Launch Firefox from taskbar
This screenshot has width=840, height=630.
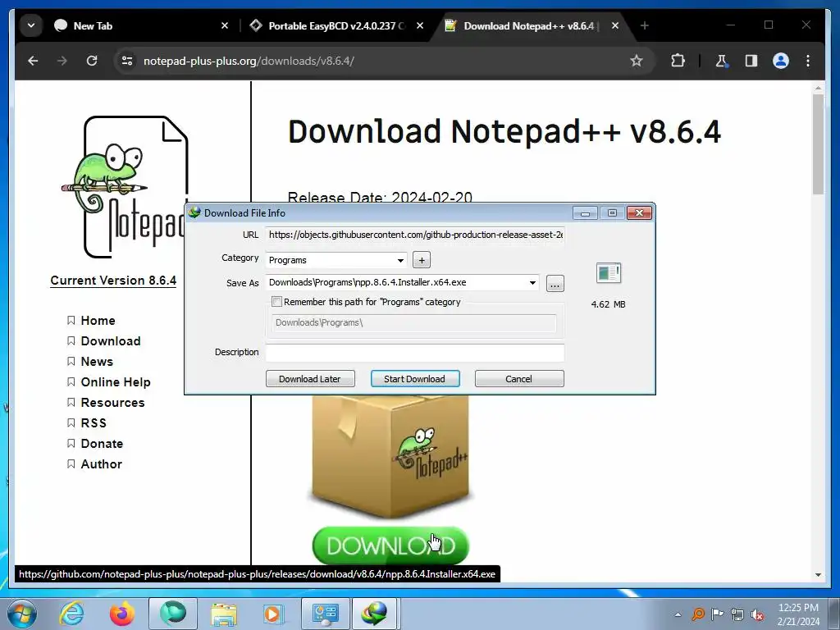(x=122, y=614)
